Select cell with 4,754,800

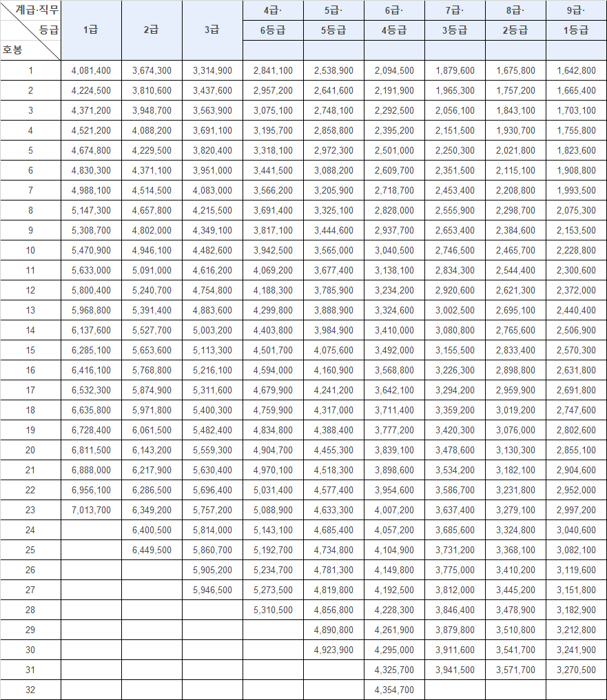(x=212, y=290)
